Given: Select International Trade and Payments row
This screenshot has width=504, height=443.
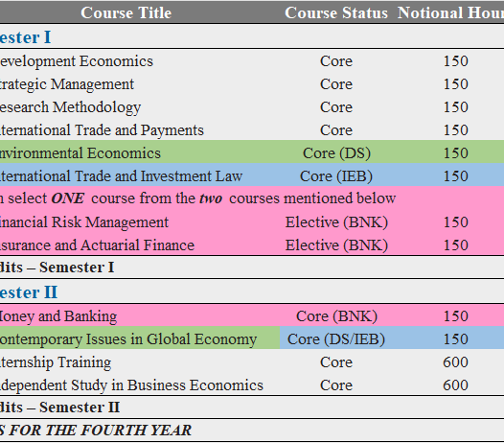Looking at the screenshot, I should [x=252, y=130].
